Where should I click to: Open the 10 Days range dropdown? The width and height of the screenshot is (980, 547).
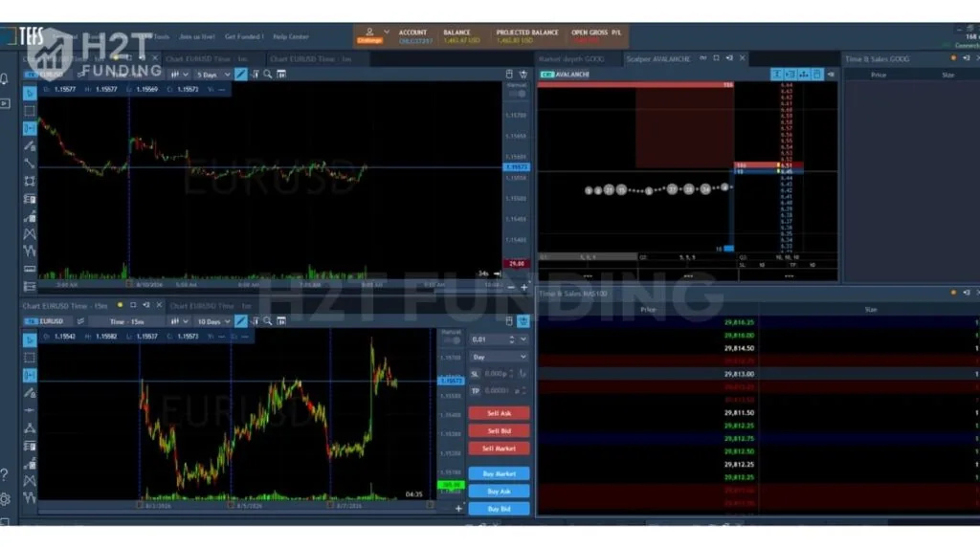pos(213,321)
